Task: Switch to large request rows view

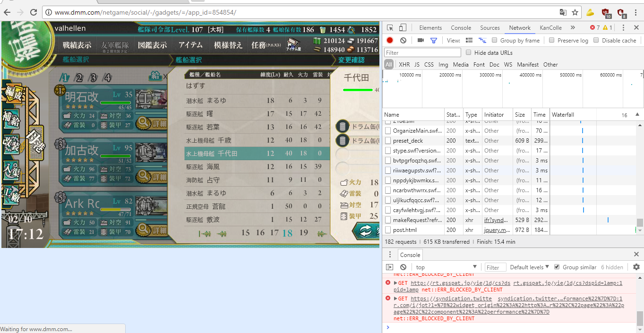Action: [469, 41]
